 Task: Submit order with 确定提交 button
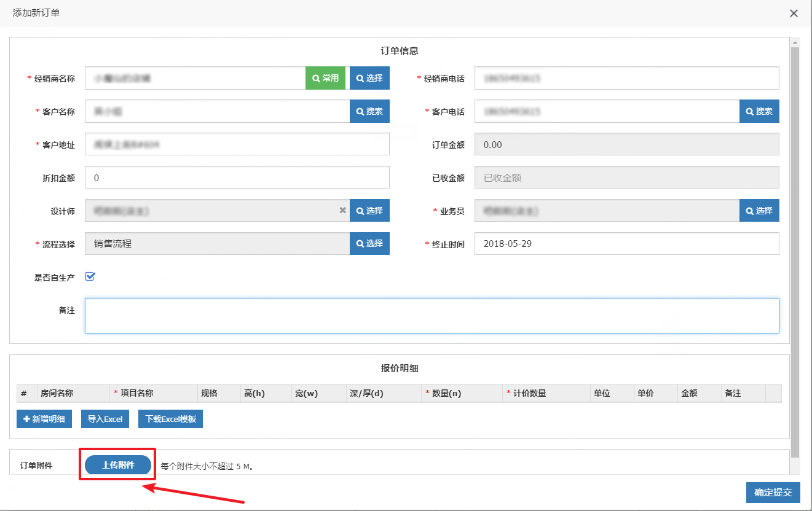click(x=773, y=492)
